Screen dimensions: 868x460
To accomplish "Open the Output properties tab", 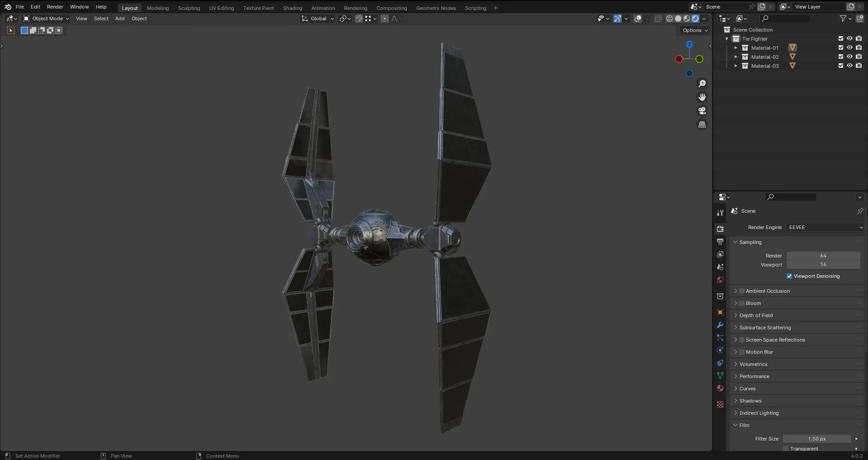I will pyautogui.click(x=720, y=242).
